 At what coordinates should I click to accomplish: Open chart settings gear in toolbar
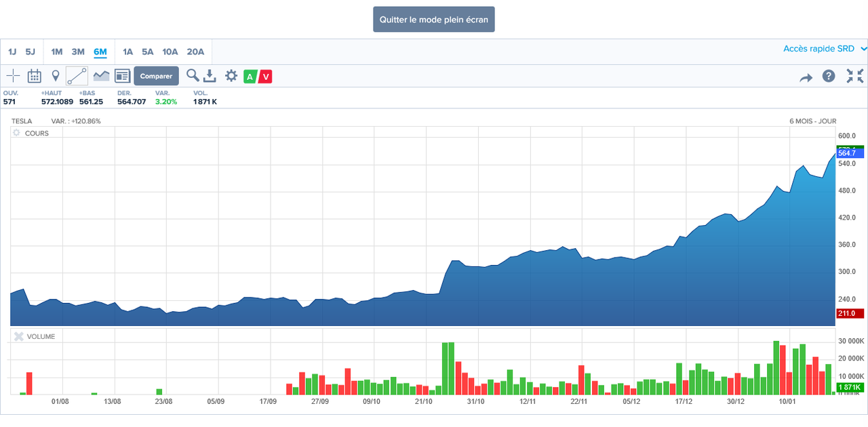click(231, 76)
